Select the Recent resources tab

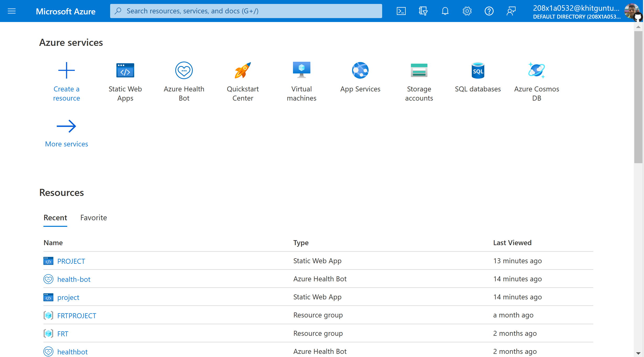(x=55, y=218)
